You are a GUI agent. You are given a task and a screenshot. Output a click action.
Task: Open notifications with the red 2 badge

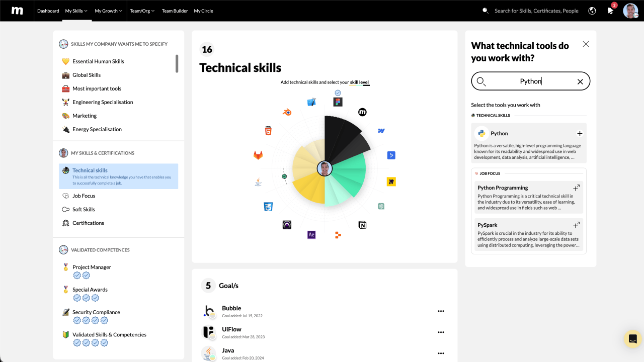pyautogui.click(x=611, y=10)
